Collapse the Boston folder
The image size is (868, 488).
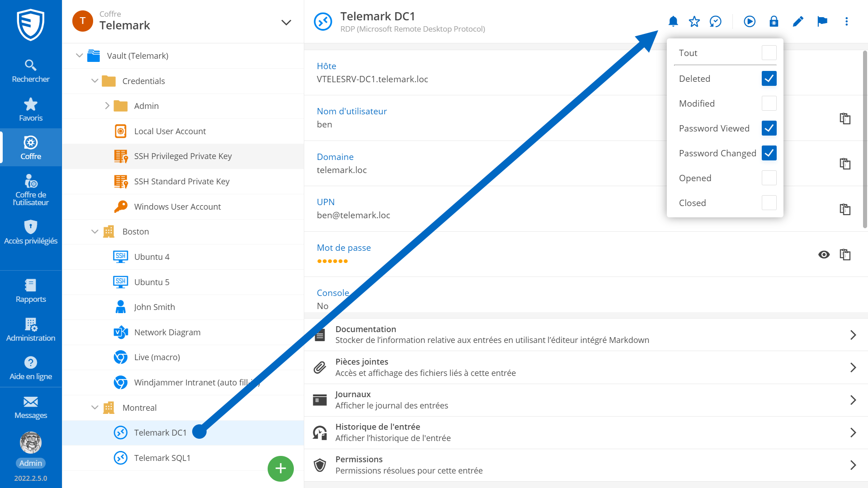tap(95, 231)
